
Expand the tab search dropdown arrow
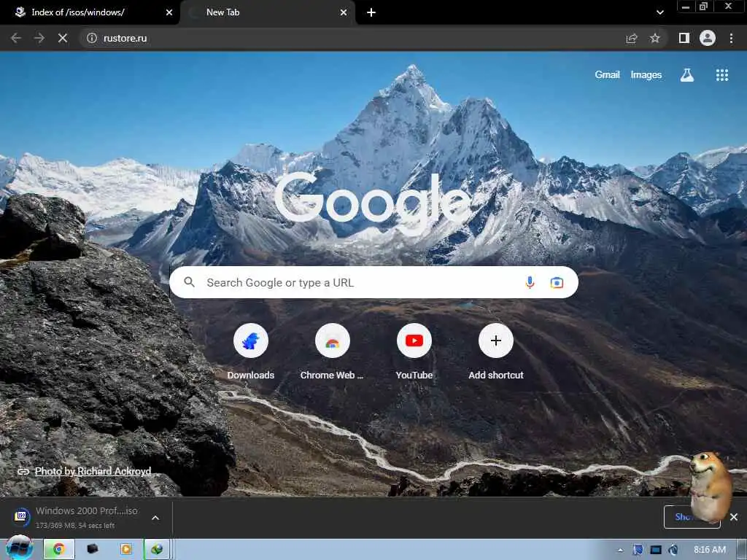[659, 13]
